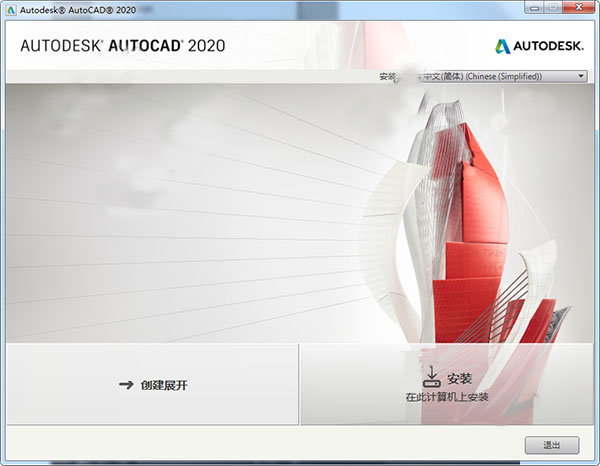
Task: Click the 退出 exit button
Action: 552,445
